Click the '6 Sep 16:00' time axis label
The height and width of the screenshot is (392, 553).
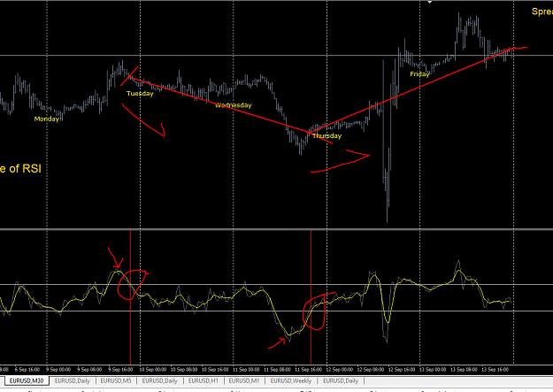pos(27,370)
